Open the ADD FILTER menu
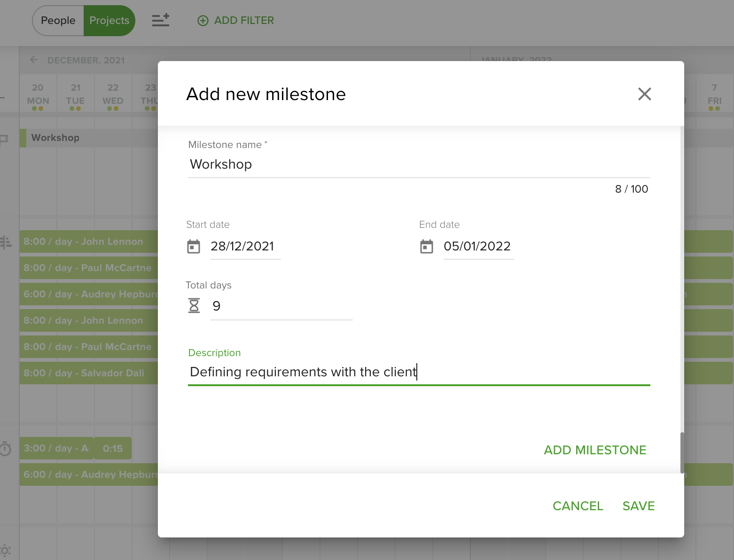 [x=235, y=20]
